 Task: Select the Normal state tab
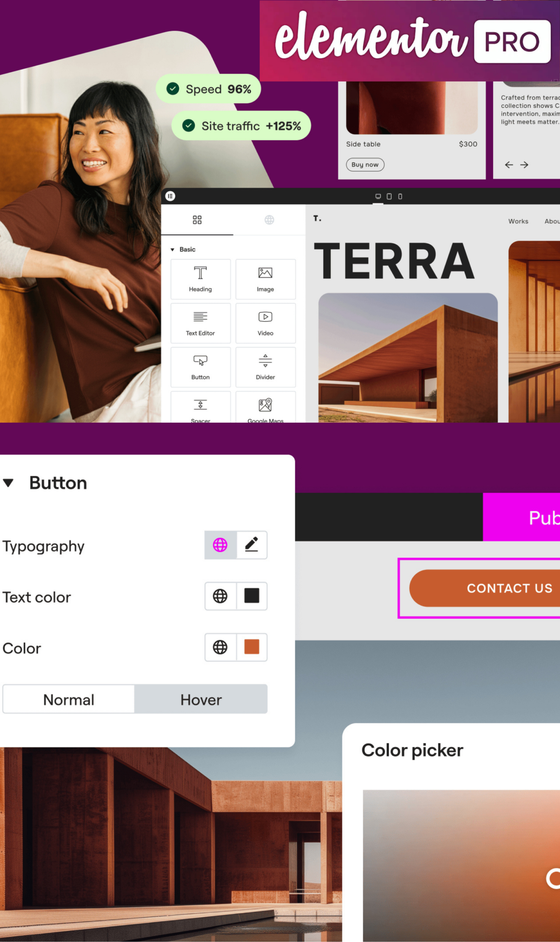click(x=69, y=700)
